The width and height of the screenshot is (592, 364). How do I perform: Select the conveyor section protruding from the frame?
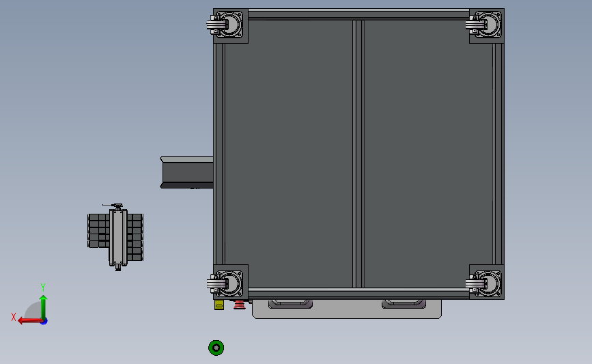tap(187, 172)
